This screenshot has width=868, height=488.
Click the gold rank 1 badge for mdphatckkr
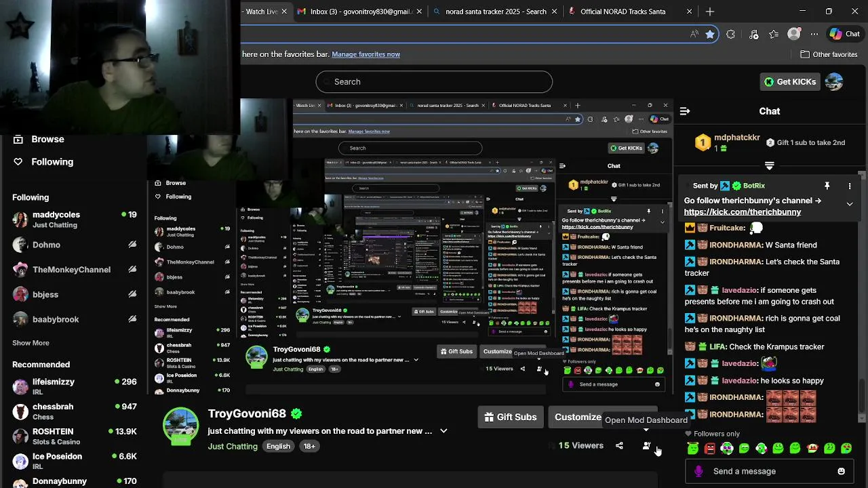click(703, 142)
